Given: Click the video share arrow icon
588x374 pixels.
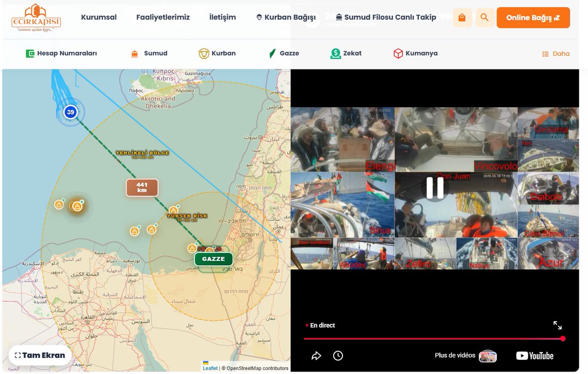Looking at the screenshot, I should coord(316,356).
